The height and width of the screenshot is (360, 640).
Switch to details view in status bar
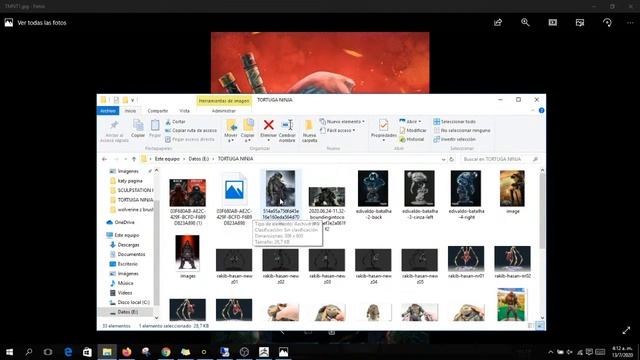pos(530,326)
